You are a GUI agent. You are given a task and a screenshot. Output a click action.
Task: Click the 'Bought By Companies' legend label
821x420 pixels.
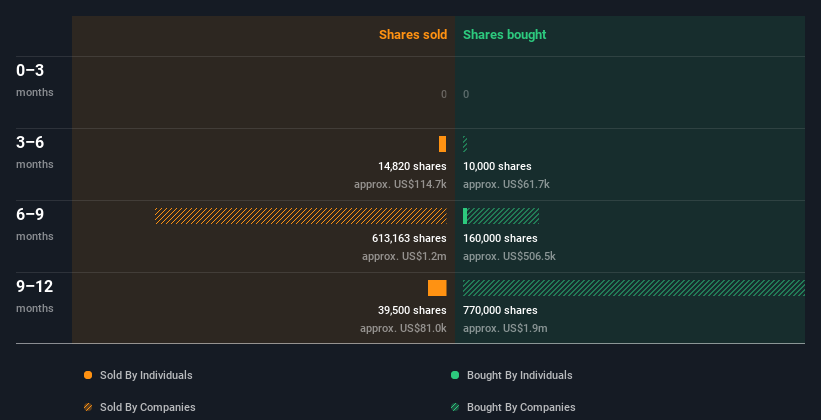[x=521, y=407]
